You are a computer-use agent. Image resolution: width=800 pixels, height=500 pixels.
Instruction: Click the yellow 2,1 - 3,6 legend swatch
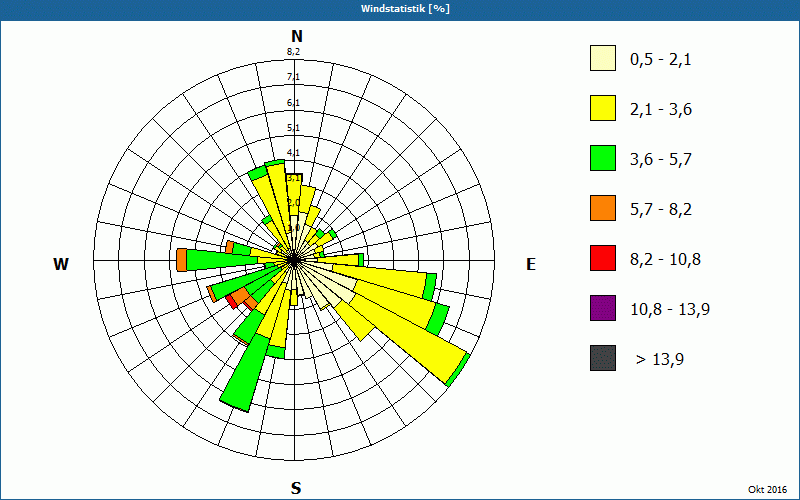(x=603, y=108)
